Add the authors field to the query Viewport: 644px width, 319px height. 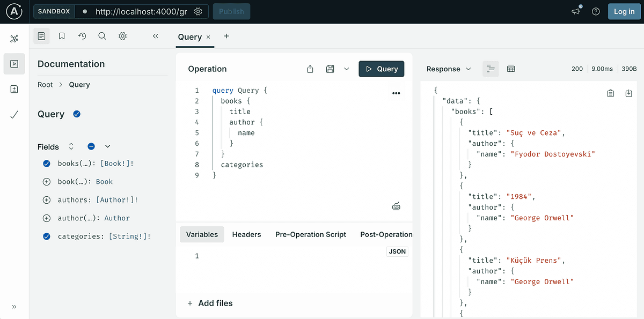coord(46,199)
